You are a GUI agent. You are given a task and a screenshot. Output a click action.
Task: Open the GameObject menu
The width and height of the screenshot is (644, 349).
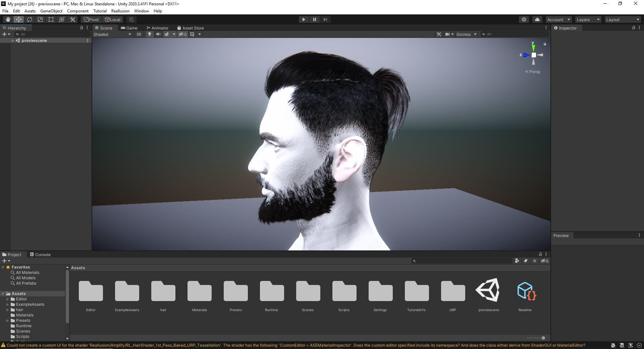(x=51, y=11)
